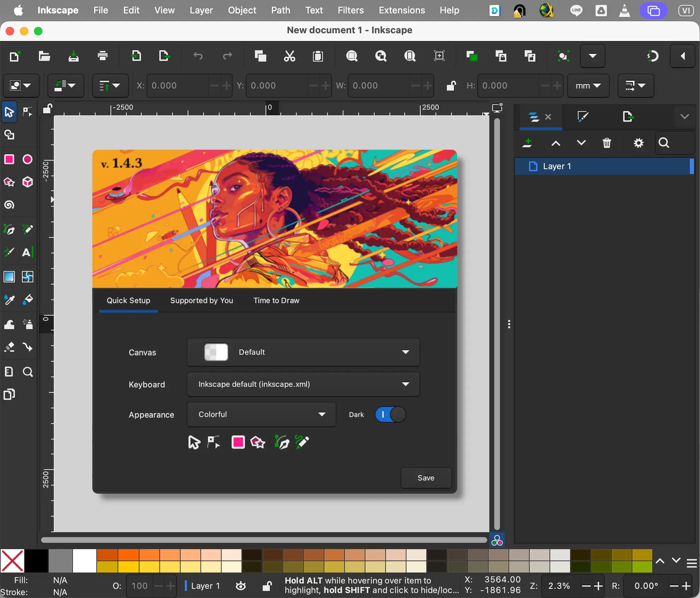Click the Print toolbar icon

[x=103, y=56]
